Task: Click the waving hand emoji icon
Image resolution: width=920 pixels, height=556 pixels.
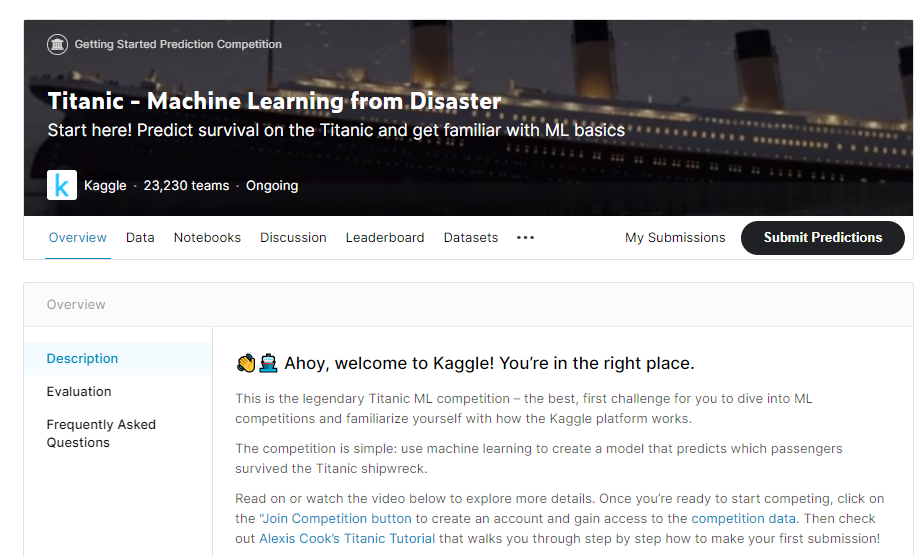Action: point(246,364)
